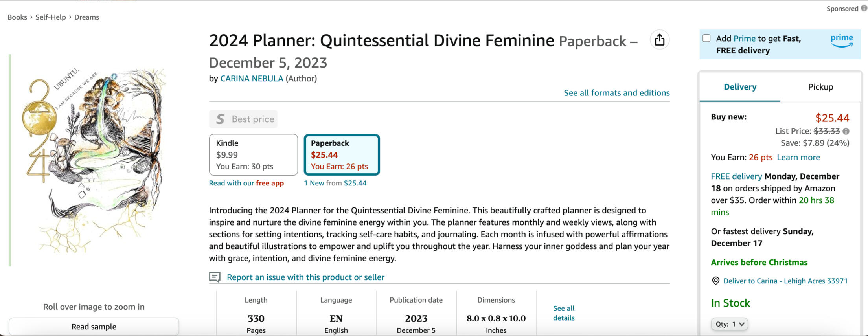This screenshot has width=868, height=336.
Task: Open the Qty quantity dropdown
Action: tap(729, 324)
